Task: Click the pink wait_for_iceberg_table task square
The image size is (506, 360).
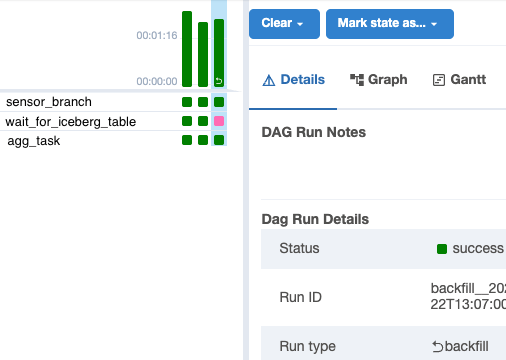Action: tap(219, 121)
